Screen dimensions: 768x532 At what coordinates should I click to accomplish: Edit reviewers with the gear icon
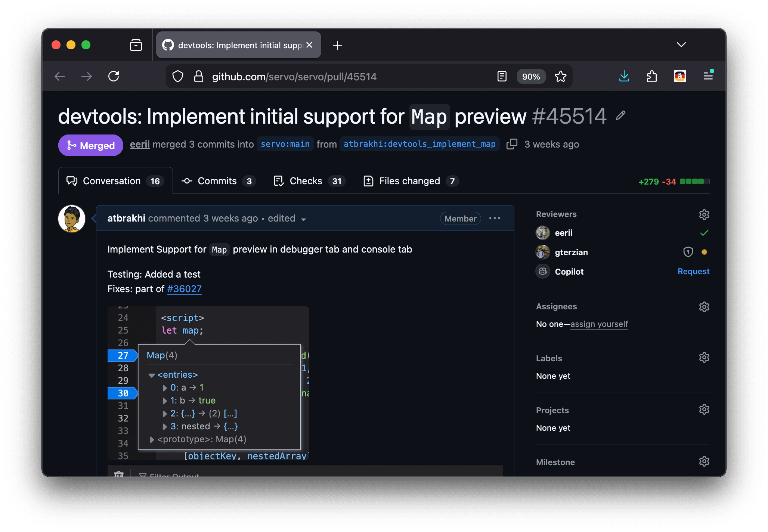pyautogui.click(x=704, y=214)
